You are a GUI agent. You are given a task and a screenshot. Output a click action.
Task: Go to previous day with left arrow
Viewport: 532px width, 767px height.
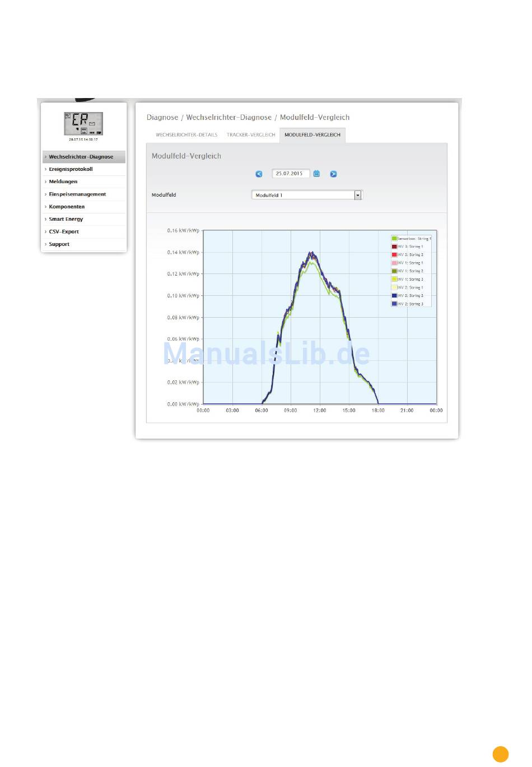point(259,174)
